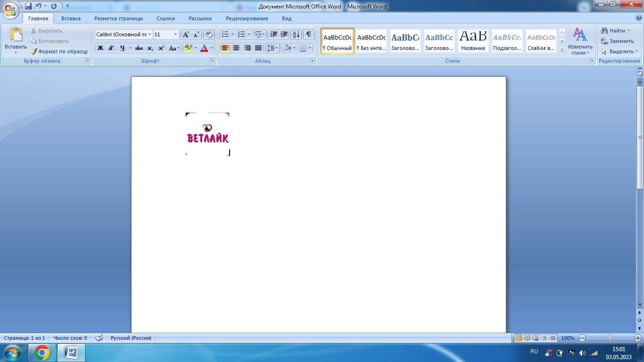This screenshot has width=644, height=362.
Task: Click the red font color button
Action: [204, 48]
